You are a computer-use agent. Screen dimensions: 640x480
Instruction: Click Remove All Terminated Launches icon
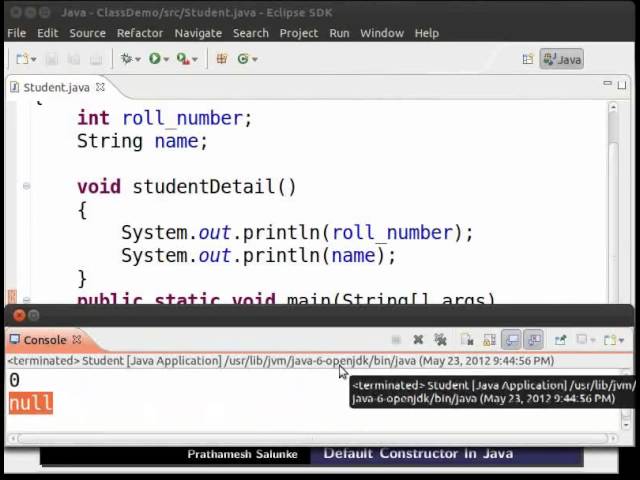(440, 340)
